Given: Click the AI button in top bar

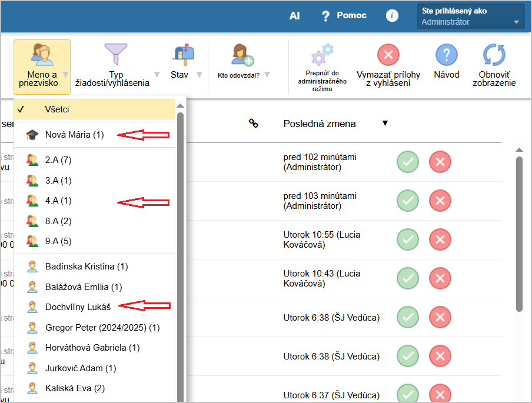Looking at the screenshot, I should 294,16.
